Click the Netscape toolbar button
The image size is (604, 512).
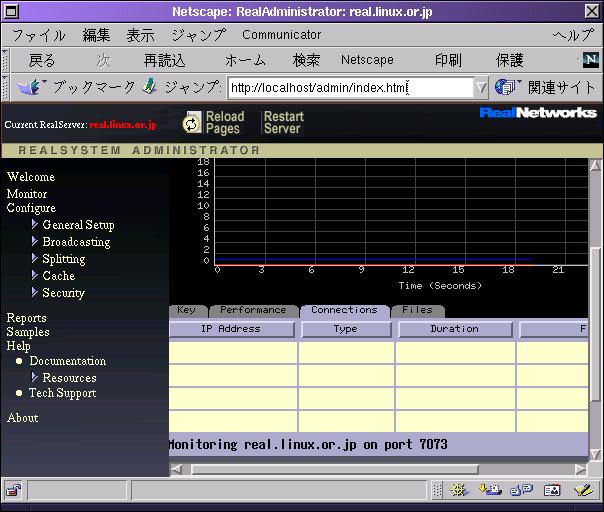[367, 60]
